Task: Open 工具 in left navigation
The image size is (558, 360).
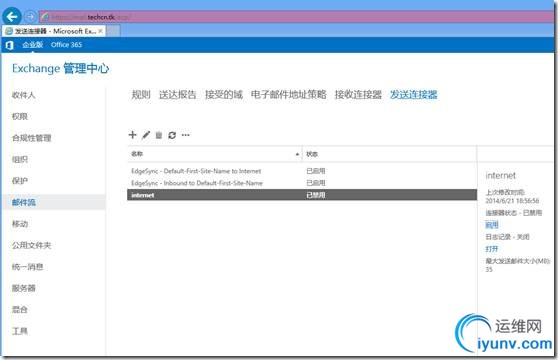Action: tap(20, 331)
